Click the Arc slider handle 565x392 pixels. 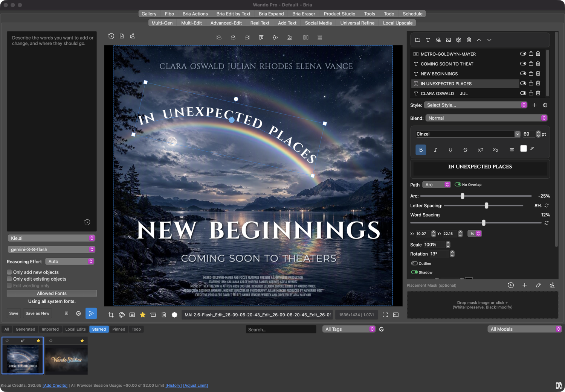pyautogui.click(x=463, y=196)
